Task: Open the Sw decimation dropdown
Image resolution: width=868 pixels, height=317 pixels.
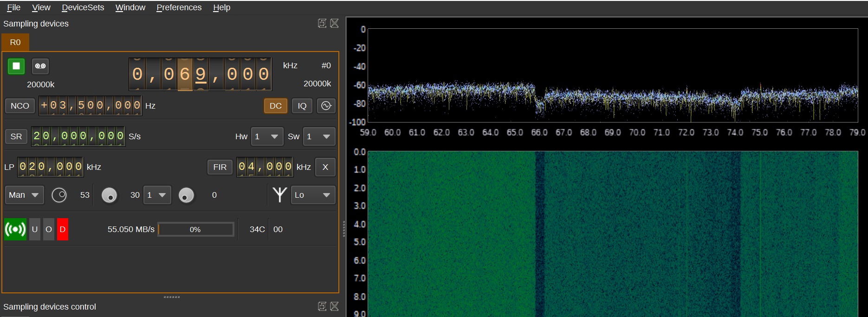Action: point(319,136)
